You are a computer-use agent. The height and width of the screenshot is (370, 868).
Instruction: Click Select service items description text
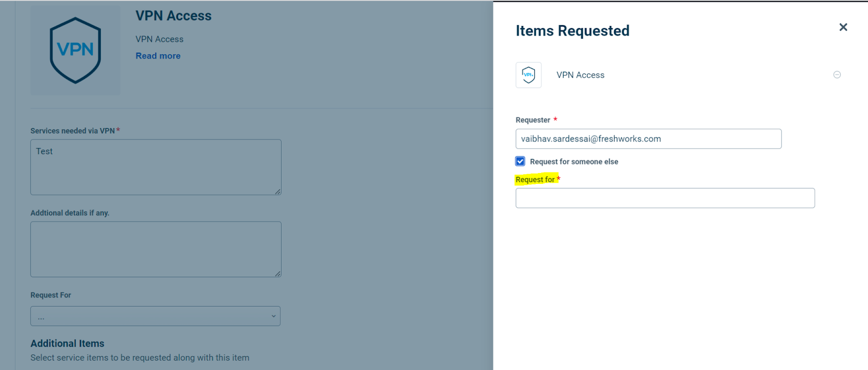click(x=140, y=358)
